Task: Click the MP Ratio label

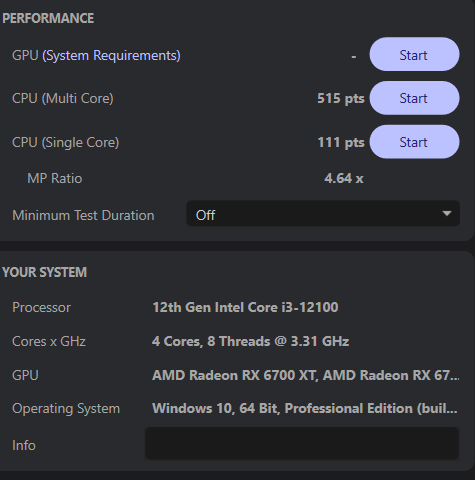Action: [55, 178]
